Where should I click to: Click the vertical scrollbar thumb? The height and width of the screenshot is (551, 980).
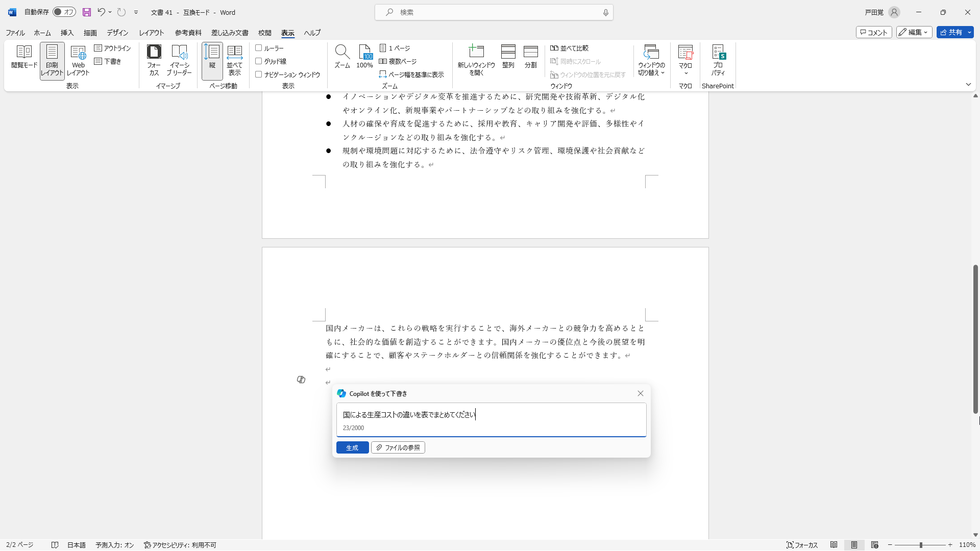click(x=975, y=339)
